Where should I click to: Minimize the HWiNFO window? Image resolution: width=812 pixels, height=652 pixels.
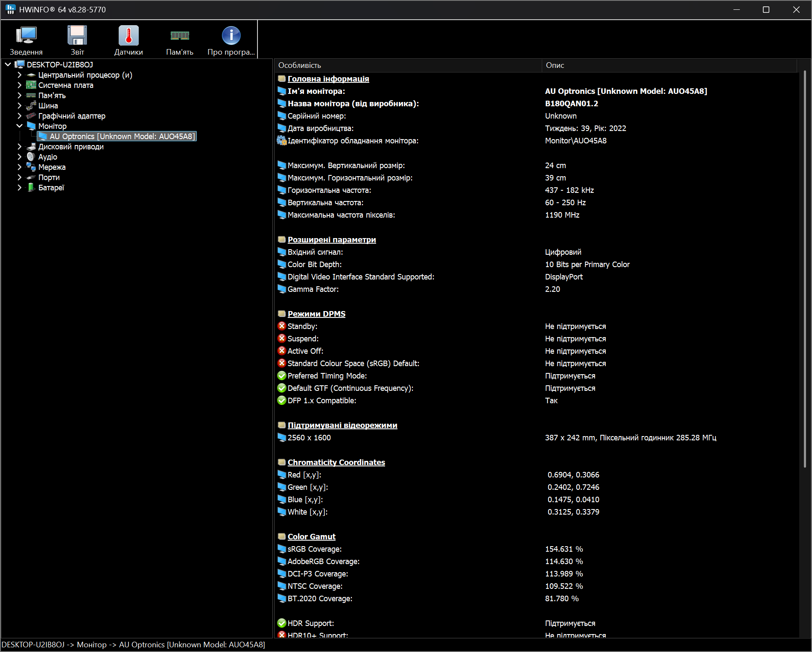click(736, 9)
